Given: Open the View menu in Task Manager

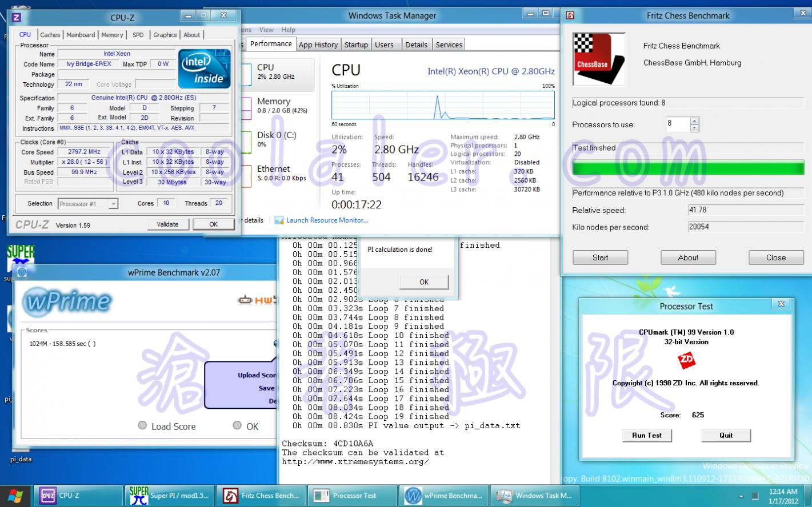Looking at the screenshot, I should [266, 29].
